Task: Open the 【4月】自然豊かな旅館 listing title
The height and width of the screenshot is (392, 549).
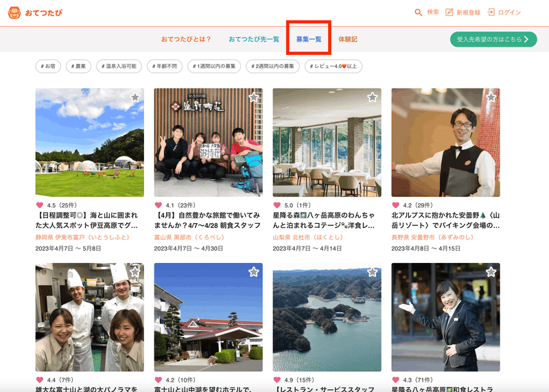Action: (x=207, y=220)
